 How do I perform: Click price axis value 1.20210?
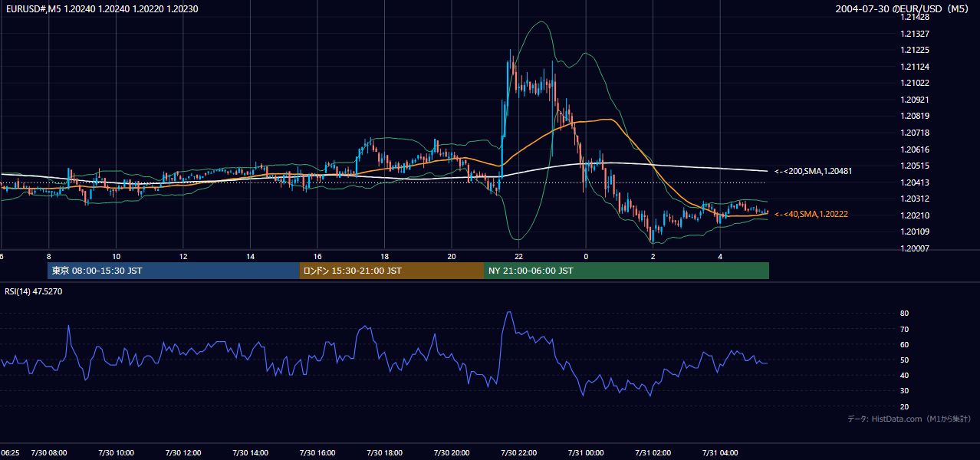click(x=916, y=215)
